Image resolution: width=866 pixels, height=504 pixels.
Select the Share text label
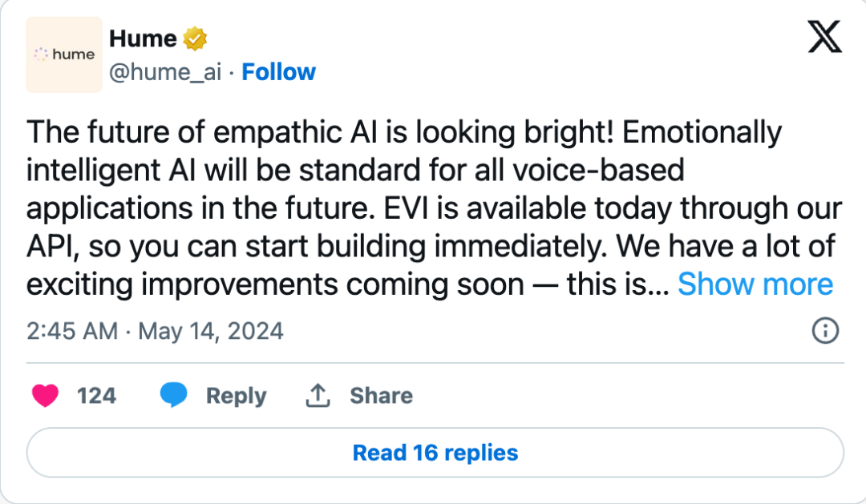tap(381, 396)
